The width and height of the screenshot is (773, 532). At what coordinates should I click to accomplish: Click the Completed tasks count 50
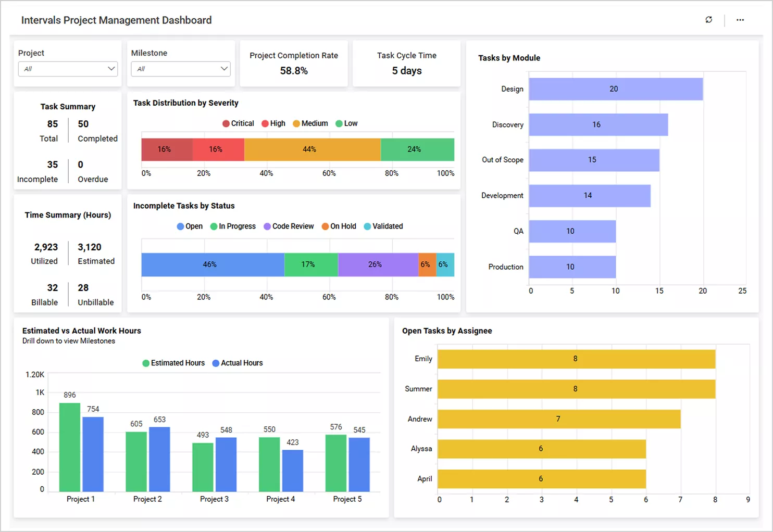click(83, 124)
